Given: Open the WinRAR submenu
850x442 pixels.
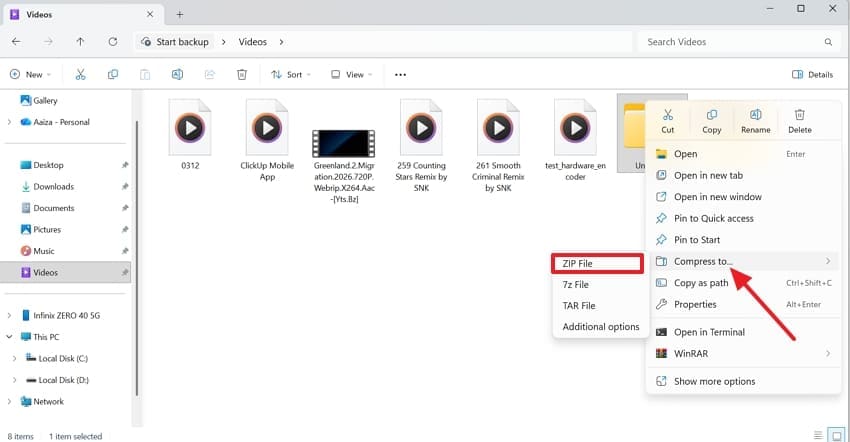Looking at the screenshot, I should pyautogui.click(x=743, y=354).
